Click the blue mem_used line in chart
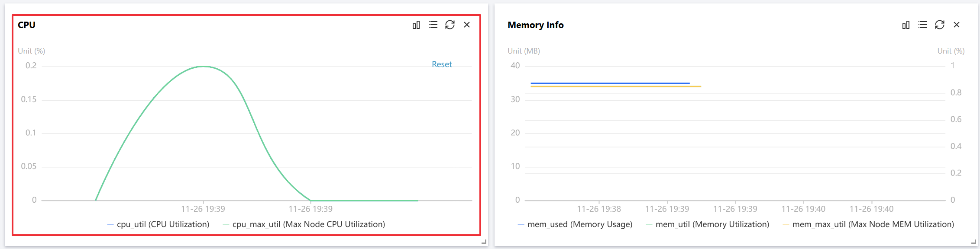 610,83
